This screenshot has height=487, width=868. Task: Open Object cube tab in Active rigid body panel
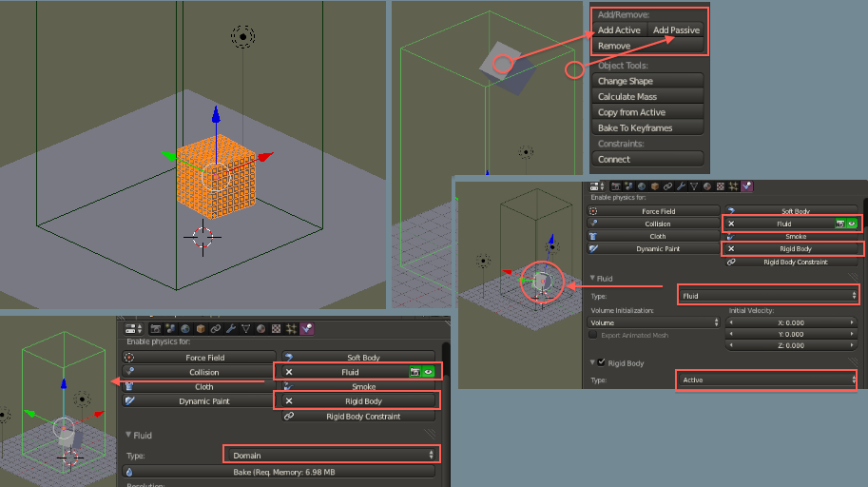tap(655, 186)
